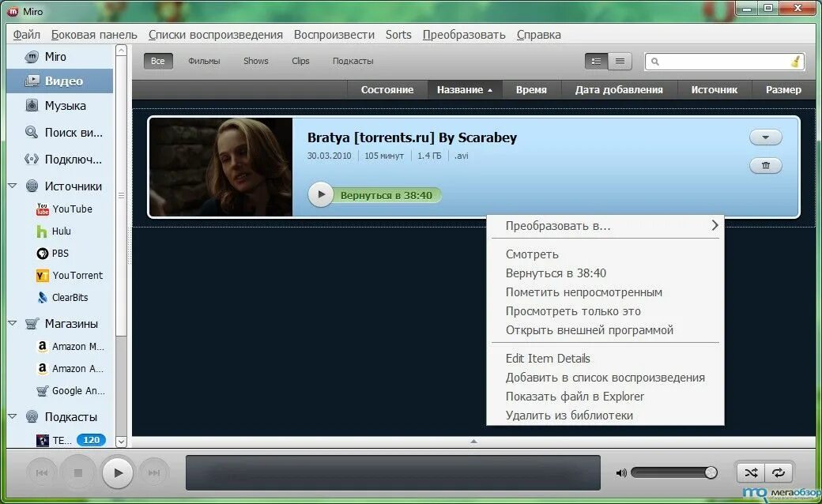Open the YouTorrent source

pyautogui.click(x=70, y=275)
